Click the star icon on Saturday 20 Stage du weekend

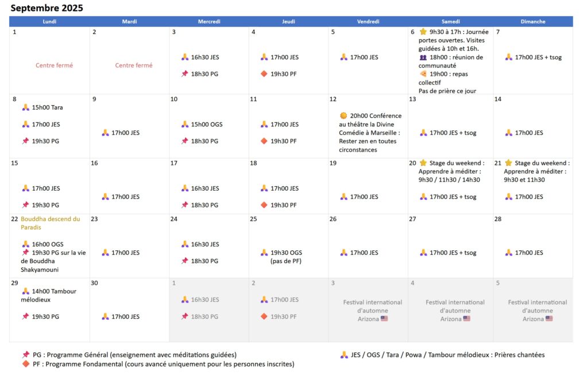(x=423, y=163)
